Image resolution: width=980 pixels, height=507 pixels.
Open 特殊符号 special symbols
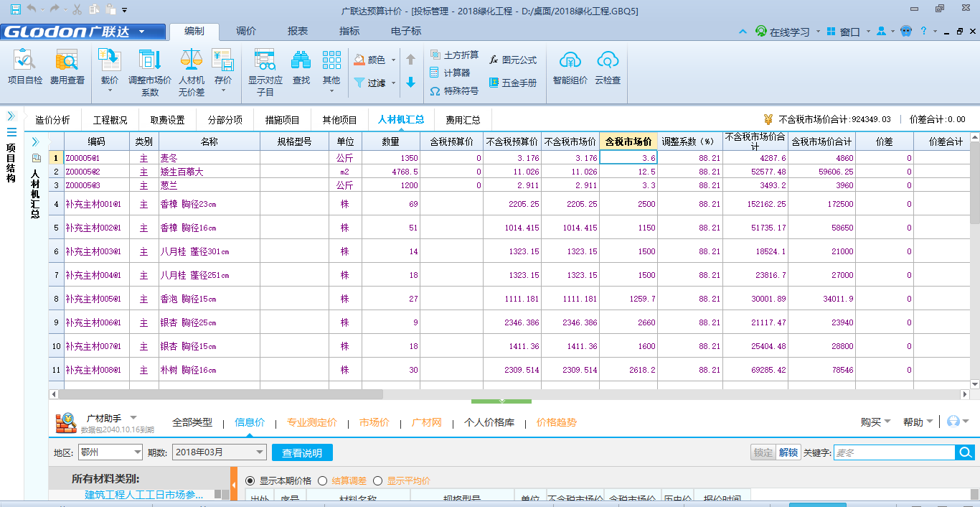(x=454, y=91)
